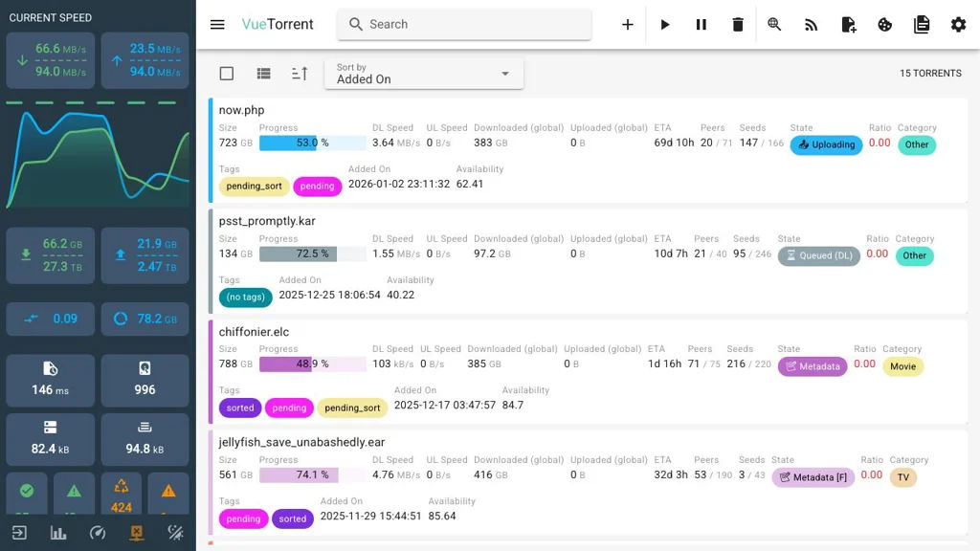Open the psst_promptly.kar torrent title
The height and width of the screenshot is (551, 980).
pyautogui.click(x=267, y=221)
